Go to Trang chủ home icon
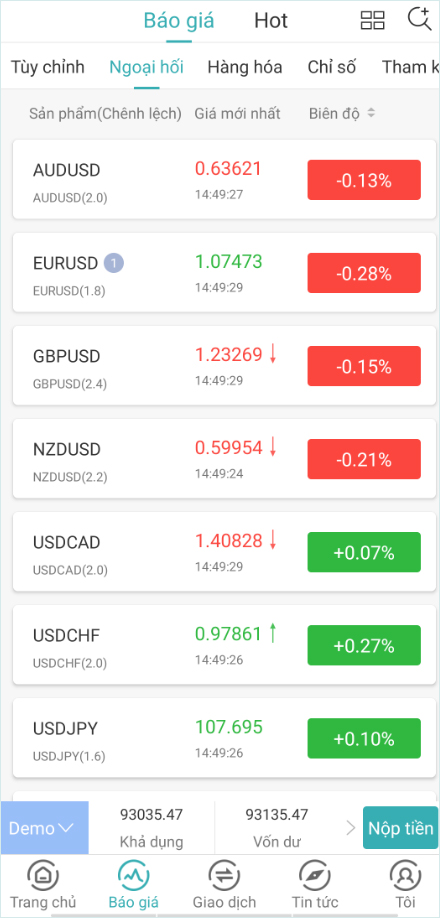The width and height of the screenshot is (440, 918). (x=43, y=876)
